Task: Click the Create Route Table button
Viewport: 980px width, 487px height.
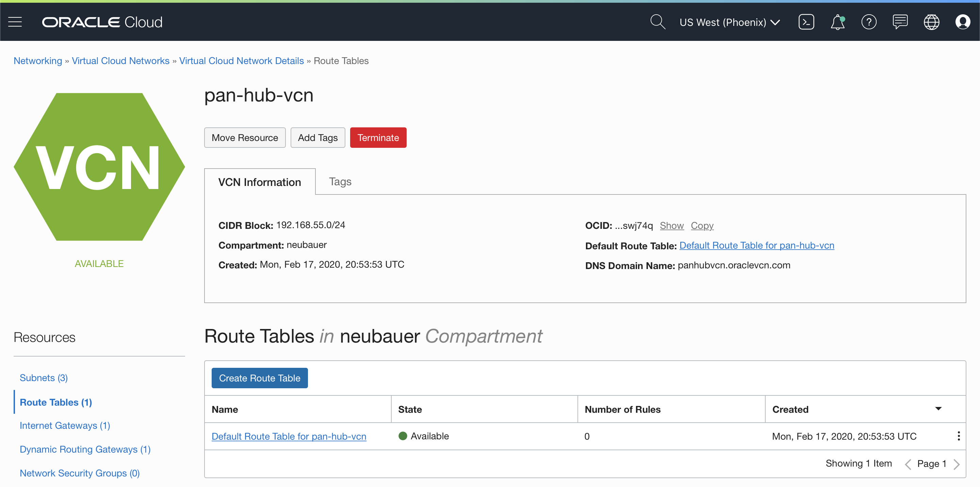Action: 259,378
